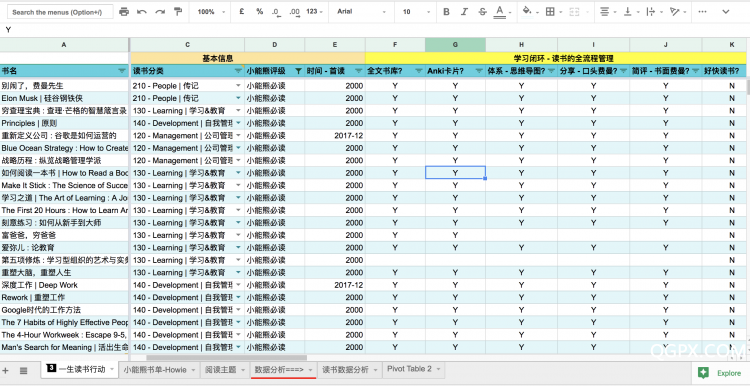Click the formula bar showing Y

point(375,30)
